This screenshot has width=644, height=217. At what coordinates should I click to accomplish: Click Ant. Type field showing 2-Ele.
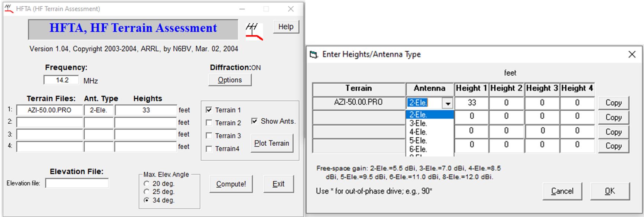tap(99, 110)
